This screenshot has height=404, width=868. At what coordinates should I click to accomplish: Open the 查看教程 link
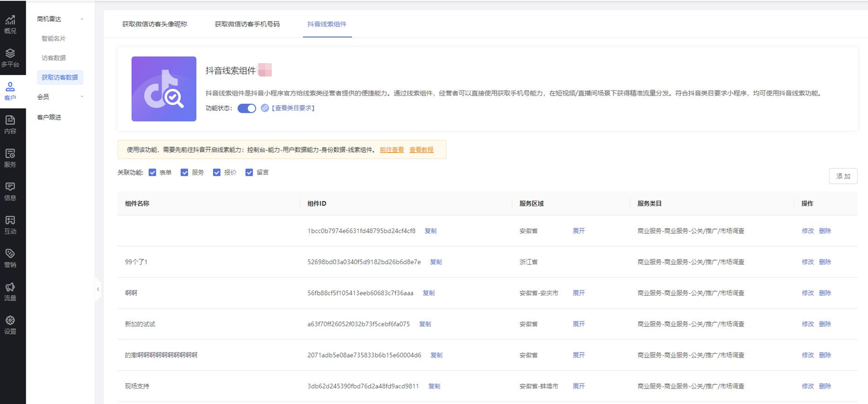click(x=421, y=150)
